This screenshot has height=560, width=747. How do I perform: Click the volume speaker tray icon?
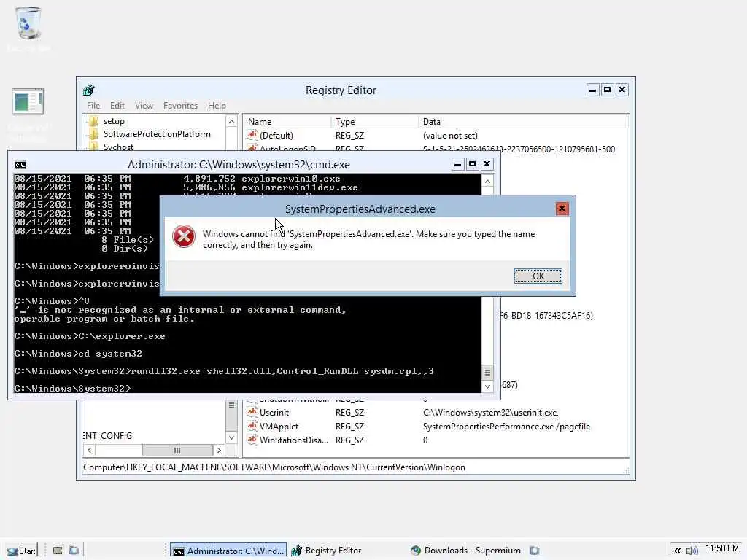(x=692, y=551)
